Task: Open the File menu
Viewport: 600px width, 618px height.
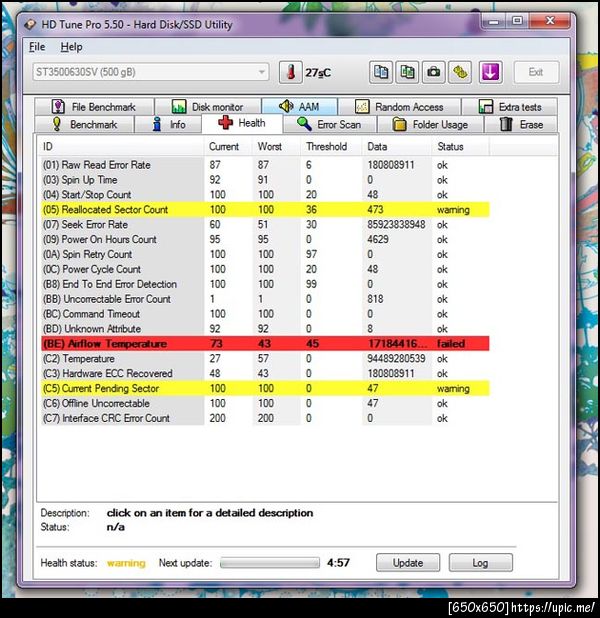Action: coord(37,47)
